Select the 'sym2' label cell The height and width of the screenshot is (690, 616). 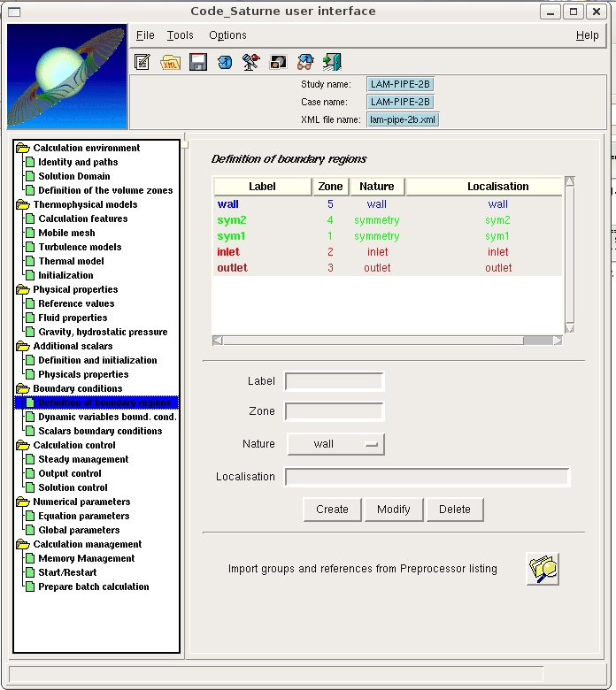pos(232,220)
